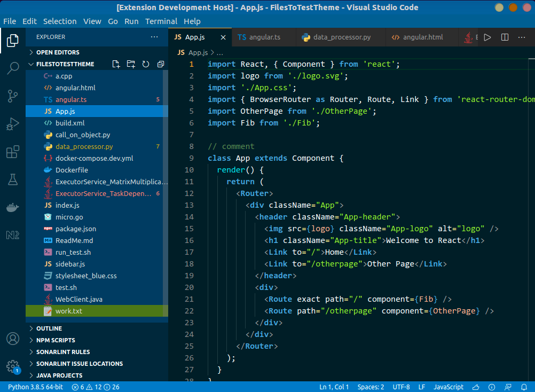
Task: Click the thumbs-up status bar icon
Action: click(x=476, y=387)
